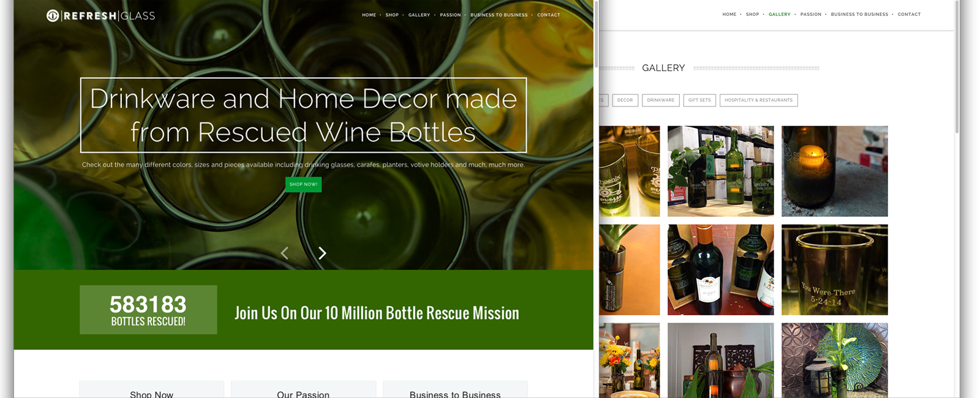This screenshot has height=398, width=980.
Task: Click the 583183 Bottles Rescued counter box
Action: point(148,310)
